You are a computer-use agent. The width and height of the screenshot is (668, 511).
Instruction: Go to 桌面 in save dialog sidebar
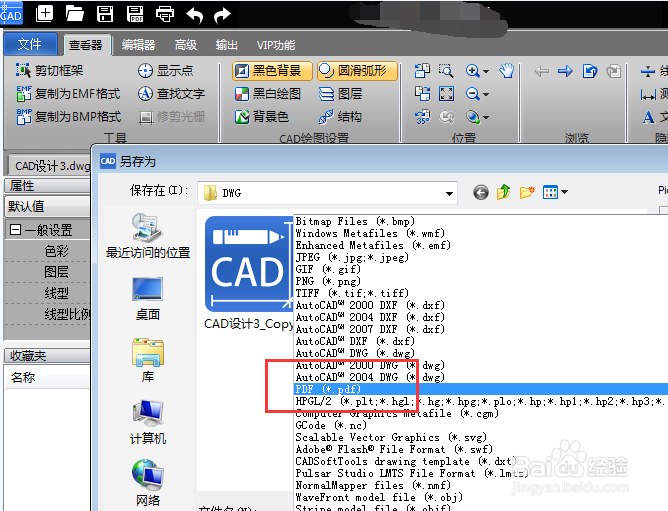click(147, 299)
